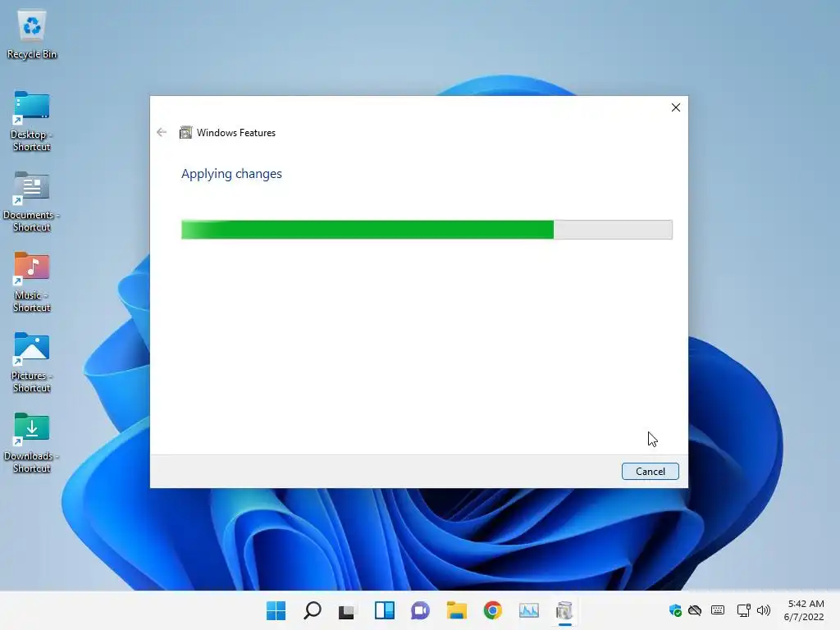Click the Windows Features taskbar icon
840x630 pixels.
(564, 610)
